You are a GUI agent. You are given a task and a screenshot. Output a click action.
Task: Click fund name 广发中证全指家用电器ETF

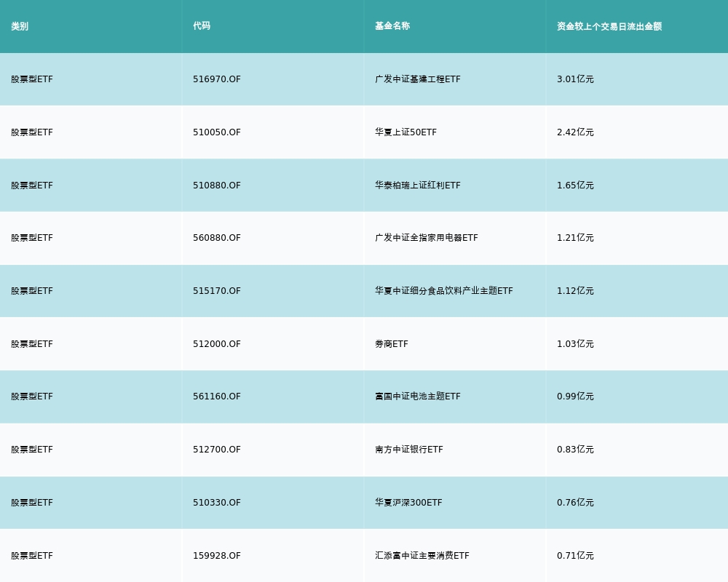426,238
